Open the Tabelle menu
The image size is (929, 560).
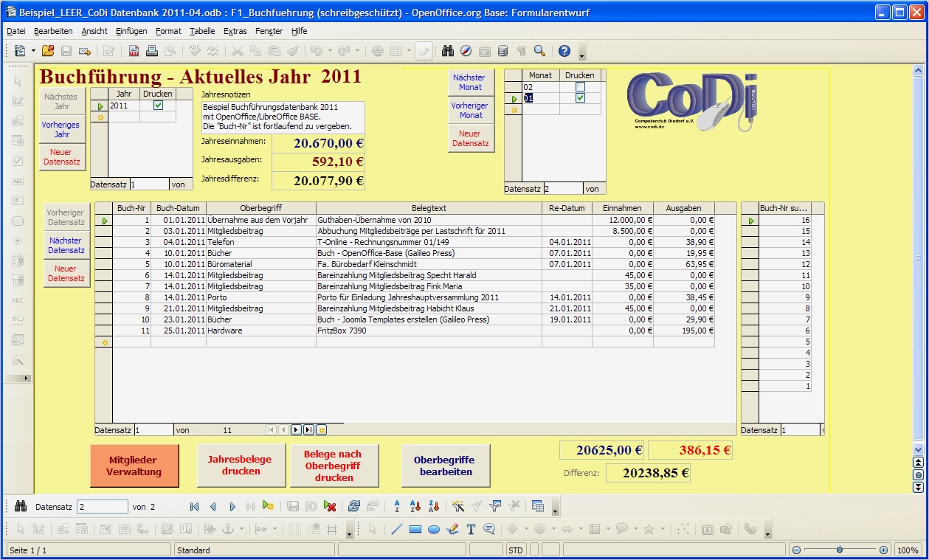pos(202,31)
